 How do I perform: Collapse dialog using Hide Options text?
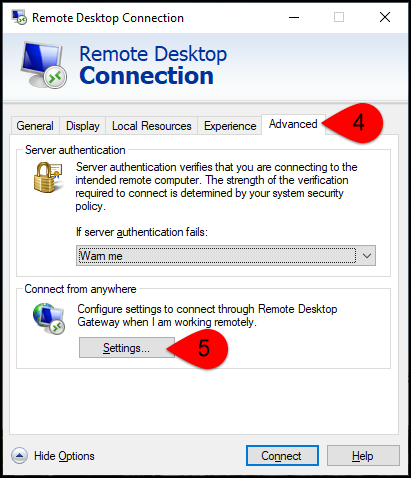64,456
